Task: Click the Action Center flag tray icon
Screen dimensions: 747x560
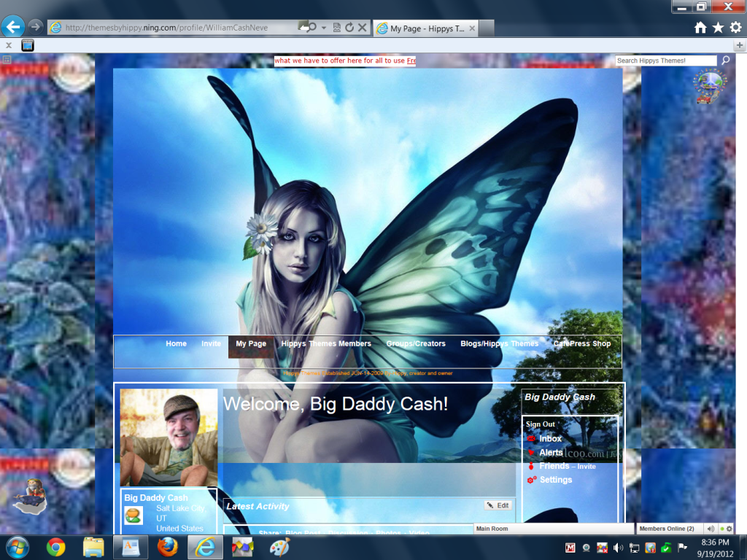Action: coord(682,548)
